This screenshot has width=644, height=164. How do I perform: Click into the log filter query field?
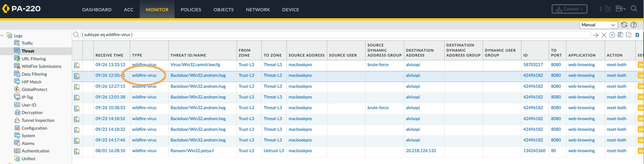click(335, 35)
